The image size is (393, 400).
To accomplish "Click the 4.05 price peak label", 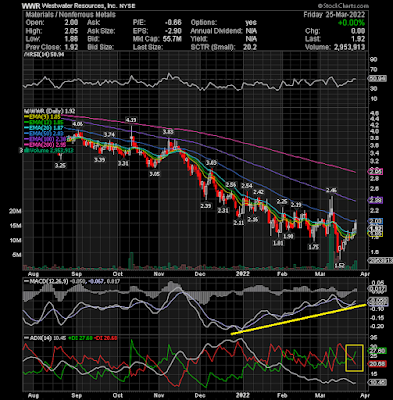I will pos(78,124).
